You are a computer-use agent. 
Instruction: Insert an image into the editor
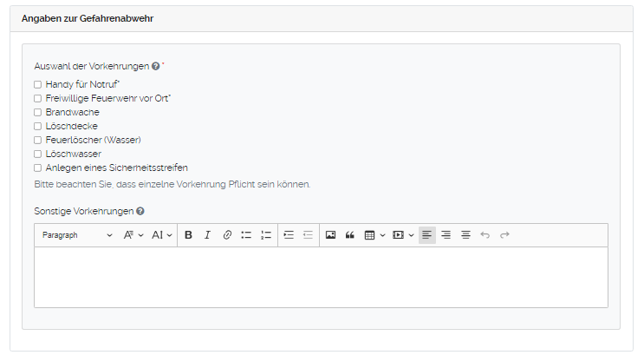tap(330, 235)
